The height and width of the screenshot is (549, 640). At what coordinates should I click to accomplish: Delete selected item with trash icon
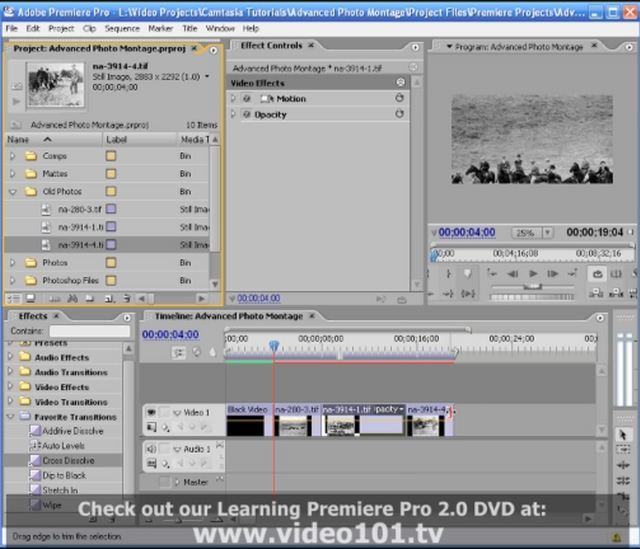(127, 299)
